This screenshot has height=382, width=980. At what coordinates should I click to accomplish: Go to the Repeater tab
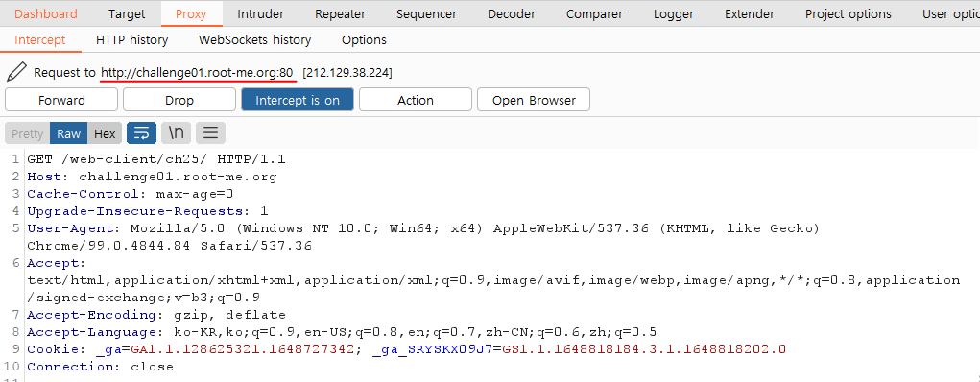340,13
